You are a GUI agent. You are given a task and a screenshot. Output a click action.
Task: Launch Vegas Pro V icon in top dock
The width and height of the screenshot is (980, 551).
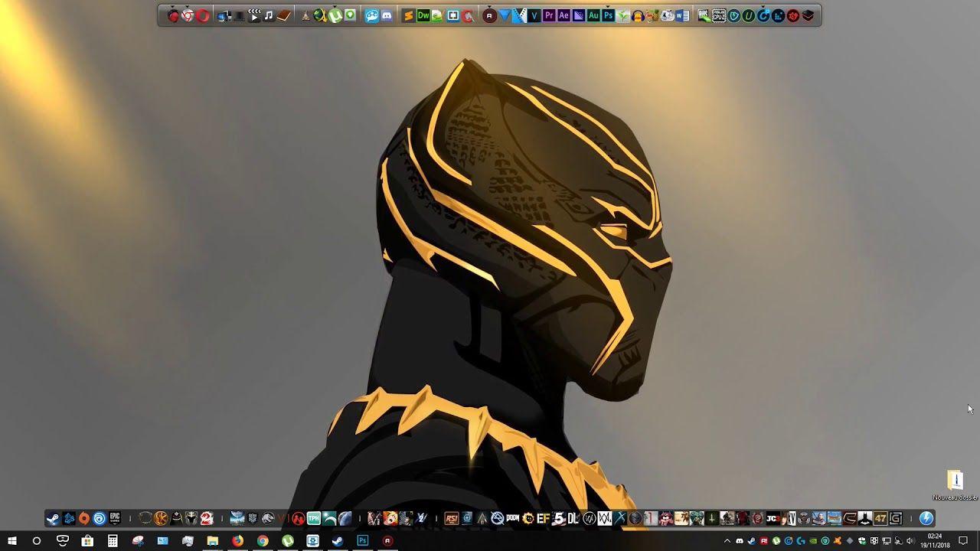pos(534,15)
